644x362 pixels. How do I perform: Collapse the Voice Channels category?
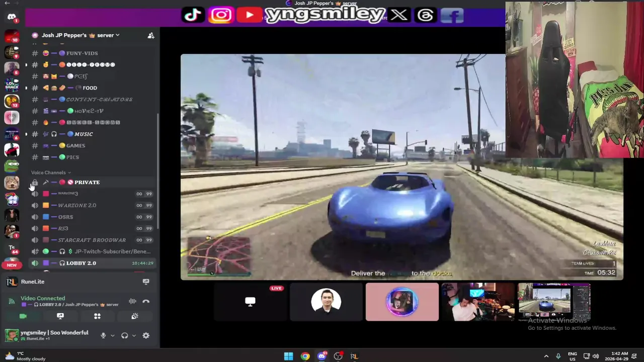(51, 172)
